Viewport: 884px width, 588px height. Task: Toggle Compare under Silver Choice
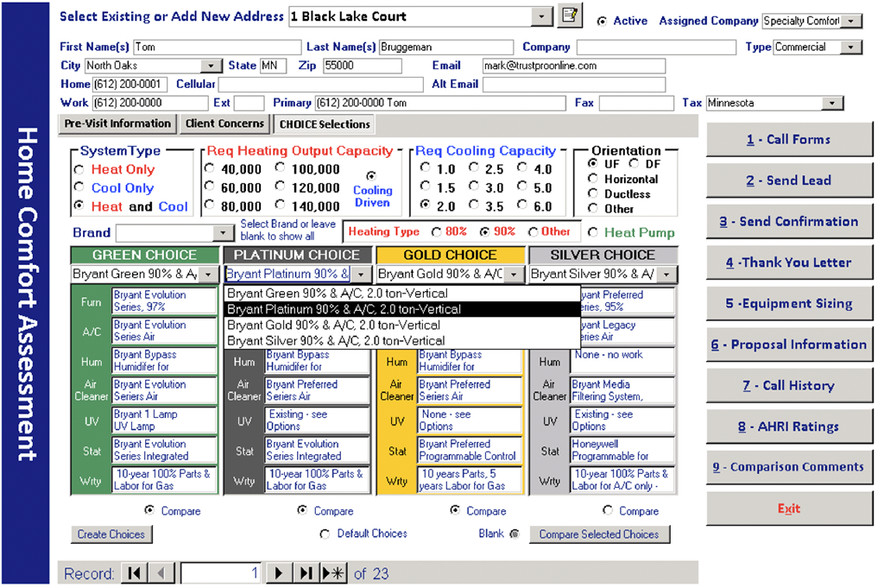click(x=607, y=510)
